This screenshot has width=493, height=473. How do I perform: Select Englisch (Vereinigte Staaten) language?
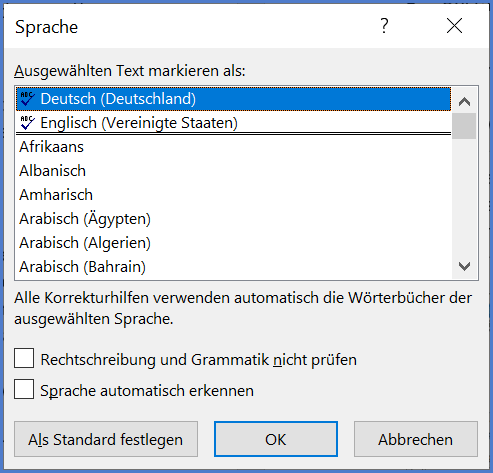[x=233, y=123]
